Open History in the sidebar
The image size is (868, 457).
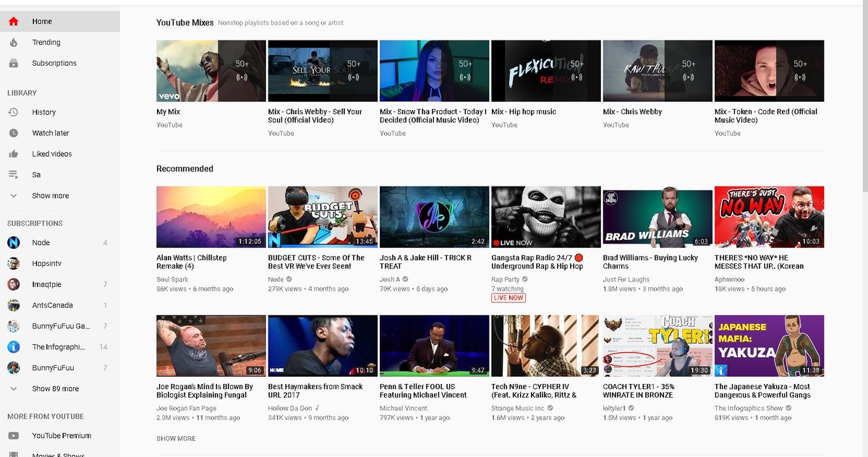(60, 113)
